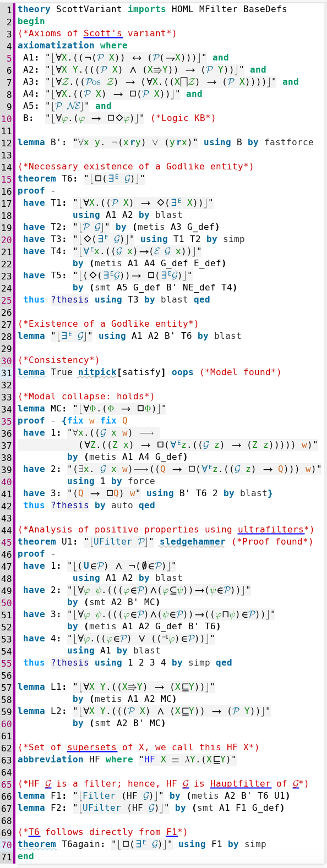Click the underlined word "ultrafilters"
Image resolution: width=327 pixels, height=868 pixels.
coord(271,530)
